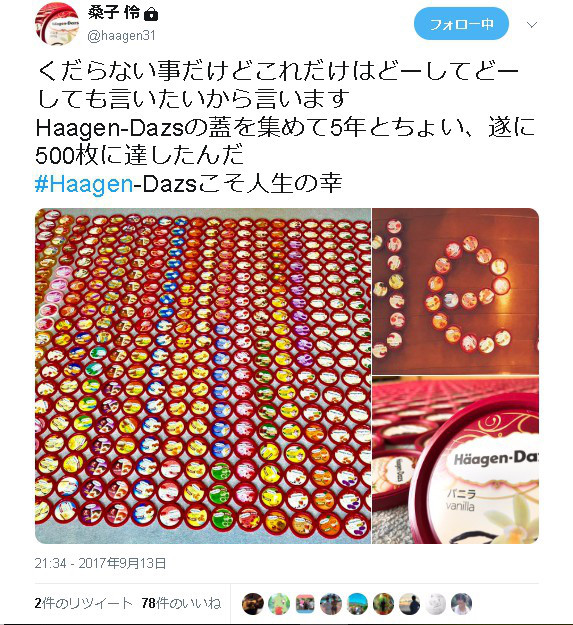Open the last liker avatar in the row
573x625 pixels.
[x=461, y=603]
